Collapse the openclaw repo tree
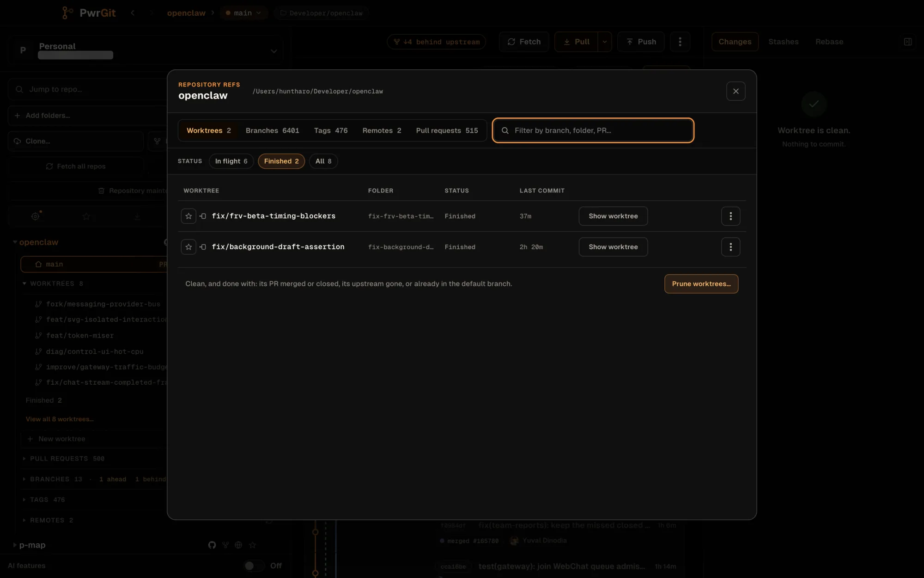The width and height of the screenshot is (924, 578). (15, 242)
